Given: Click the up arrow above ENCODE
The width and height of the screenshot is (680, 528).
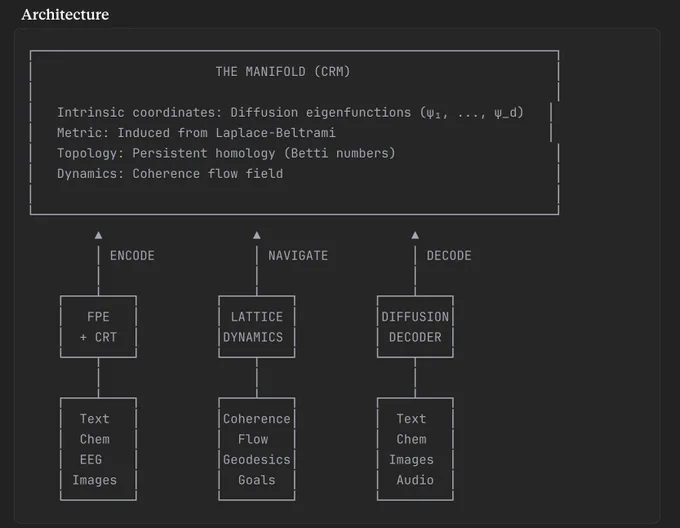Looking at the screenshot, I should point(98,235).
